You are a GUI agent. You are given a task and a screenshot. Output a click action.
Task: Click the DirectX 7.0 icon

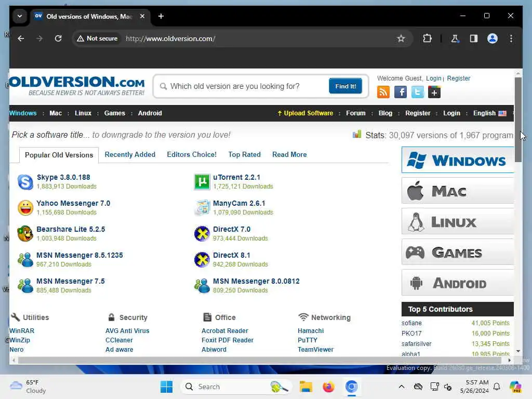coord(202,234)
